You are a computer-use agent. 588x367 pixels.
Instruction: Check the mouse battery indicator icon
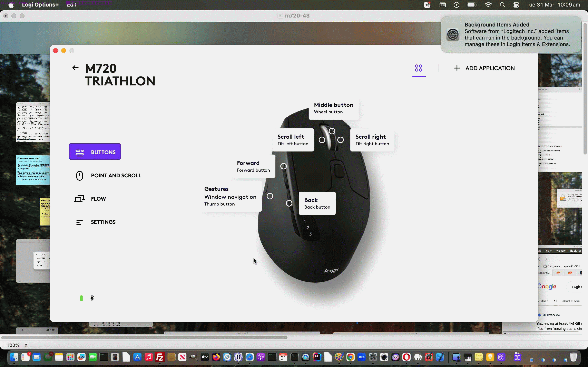[81, 298]
